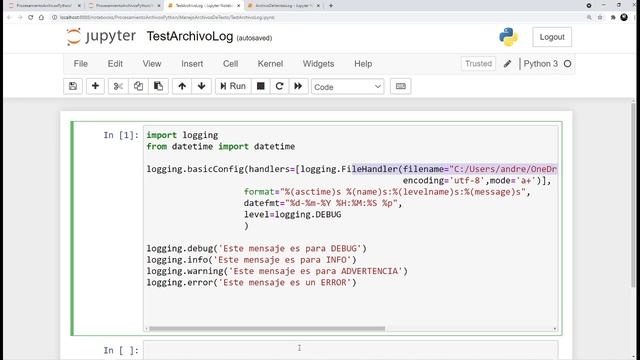Click the Python logo icon
This screenshot has width=640, height=360.
tap(508, 37)
